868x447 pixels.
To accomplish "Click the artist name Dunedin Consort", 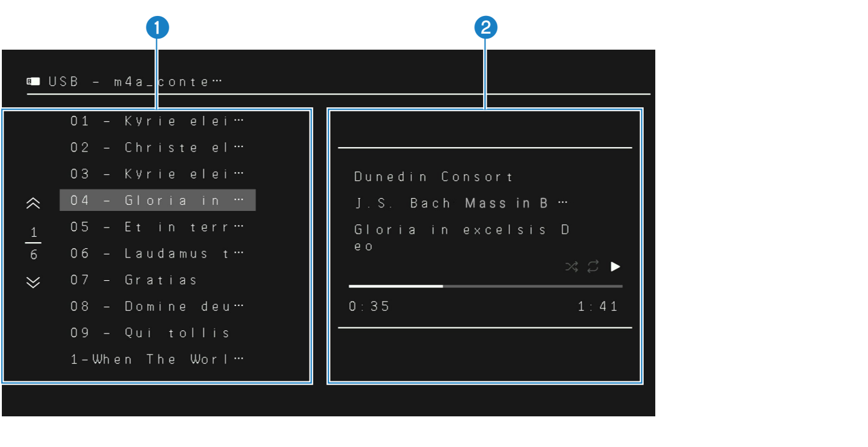I will [434, 177].
